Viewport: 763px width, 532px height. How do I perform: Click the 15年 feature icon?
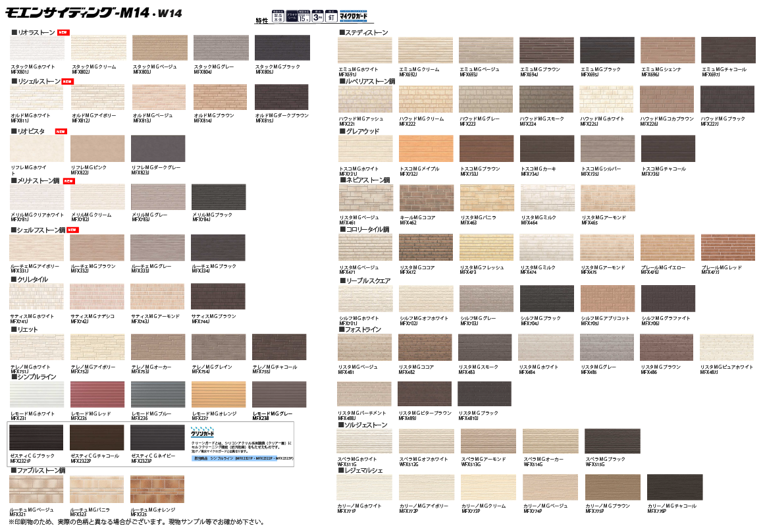tap(304, 16)
